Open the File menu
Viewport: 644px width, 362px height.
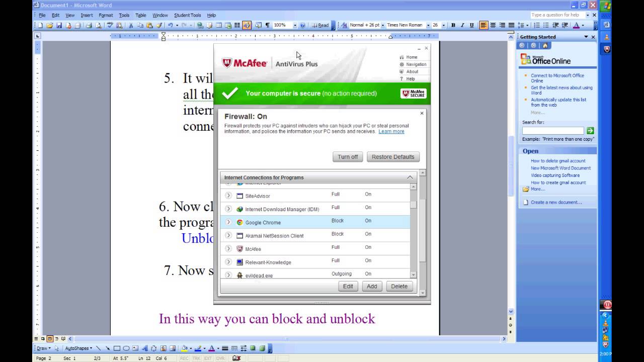click(x=42, y=15)
